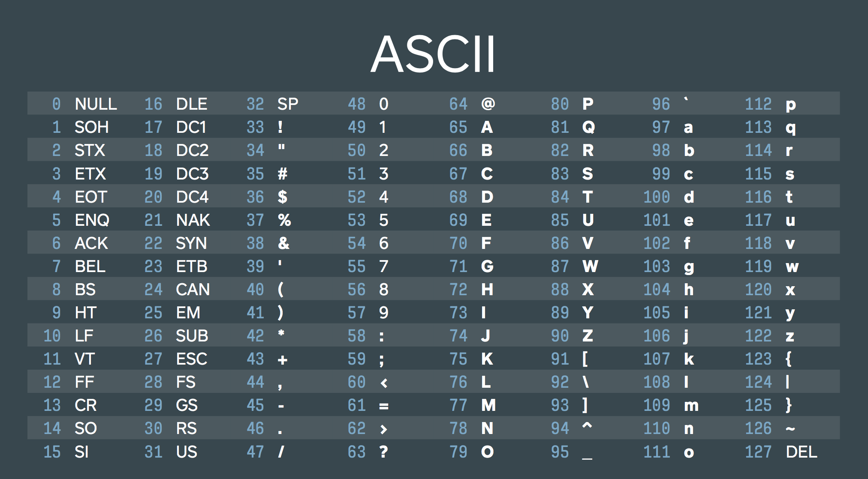The image size is (868, 479).
Task: Click the uppercase A at code 65
Action: point(487,127)
